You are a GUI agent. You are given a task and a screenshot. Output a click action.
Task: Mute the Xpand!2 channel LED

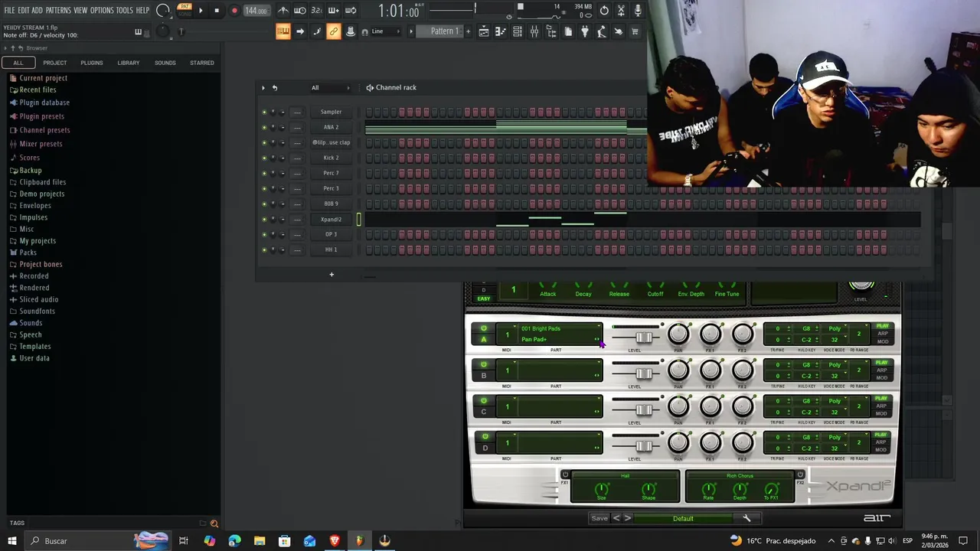pyautogui.click(x=265, y=219)
